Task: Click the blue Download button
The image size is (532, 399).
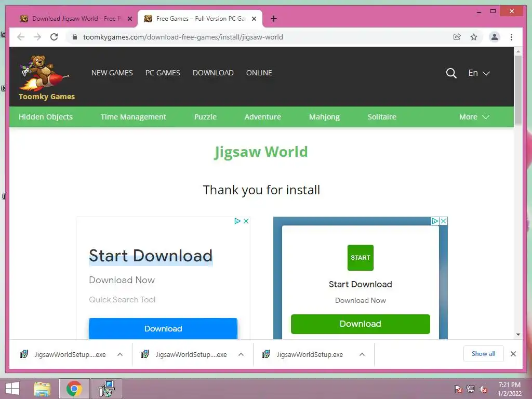Action: (163, 328)
